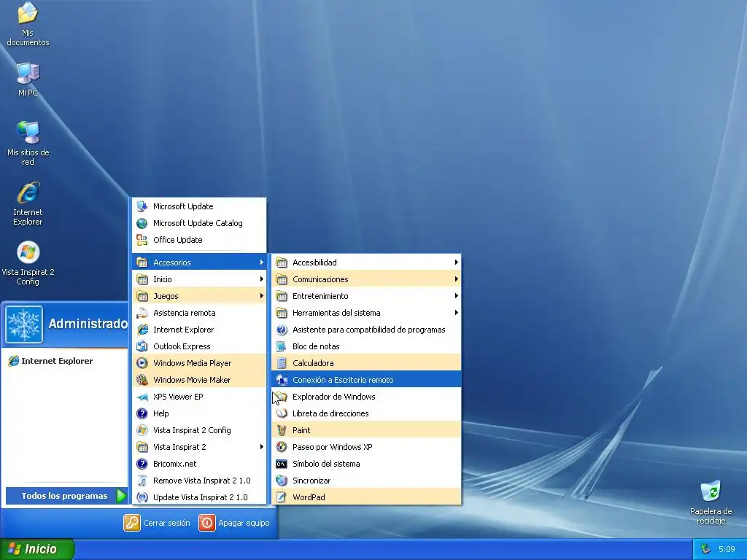The width and height of the screenshot is (747, 560).
Task: Click Asistencia remota icon in programs menu
Action: point(142,313)
